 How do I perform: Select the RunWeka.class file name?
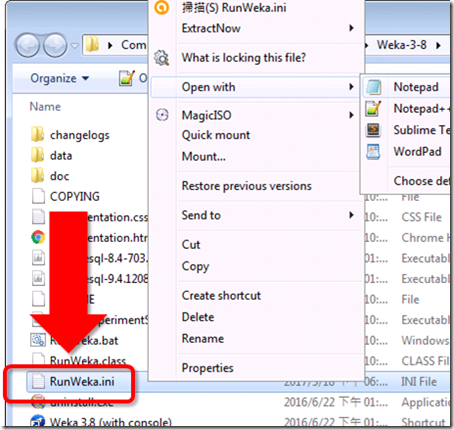click(88, 361)
